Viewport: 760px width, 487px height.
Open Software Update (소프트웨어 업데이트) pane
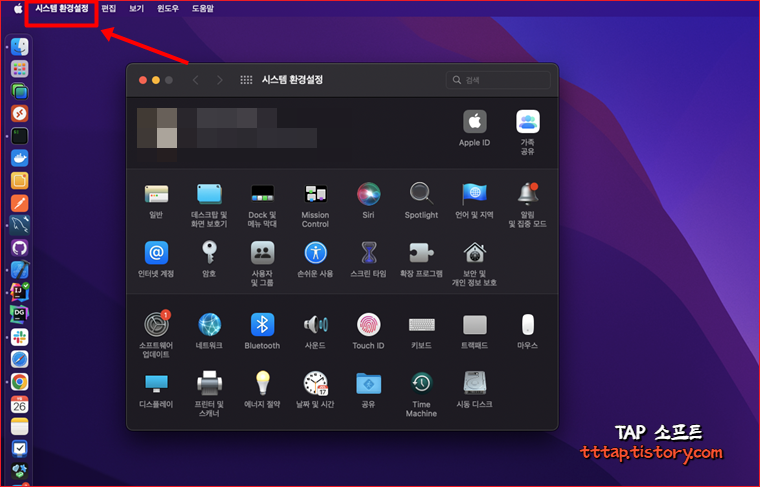coord(156,324)
